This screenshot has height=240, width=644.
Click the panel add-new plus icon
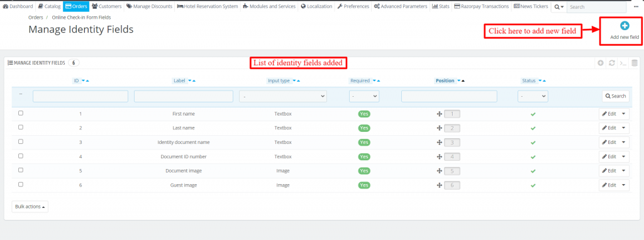pos(601,63)
